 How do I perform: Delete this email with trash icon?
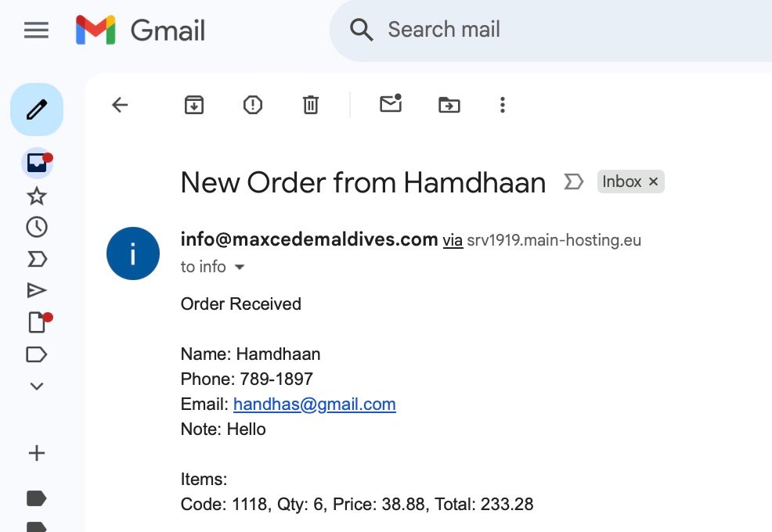[x=311, y=105]
